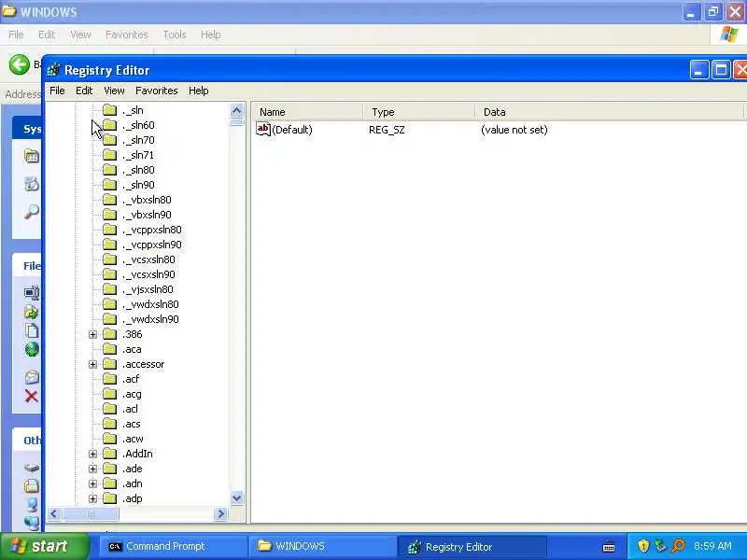Select the ._sln80 key folder icon
Image resolution: width=747 pixels, height=560 pixels.
point(109,170)
